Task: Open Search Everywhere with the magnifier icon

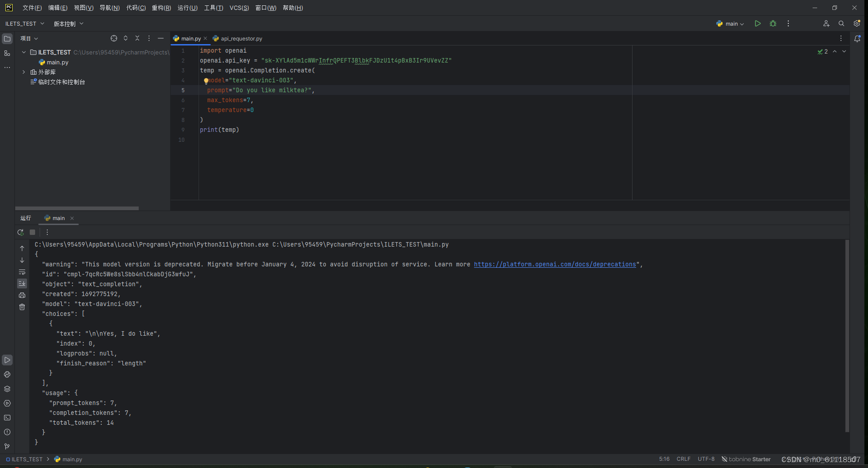Action: tap(841, 23)
